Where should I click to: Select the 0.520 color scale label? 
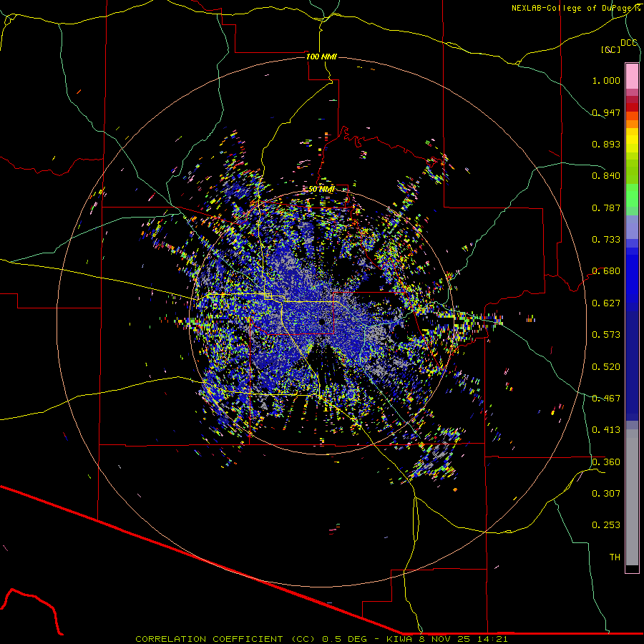(x=606, y=367)
